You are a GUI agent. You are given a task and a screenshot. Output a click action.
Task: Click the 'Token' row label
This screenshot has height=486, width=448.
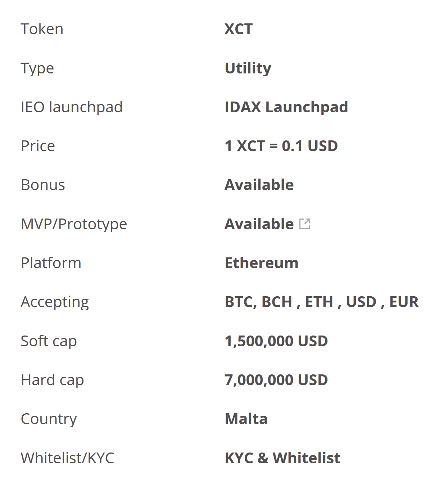click(x=42, y=29)
